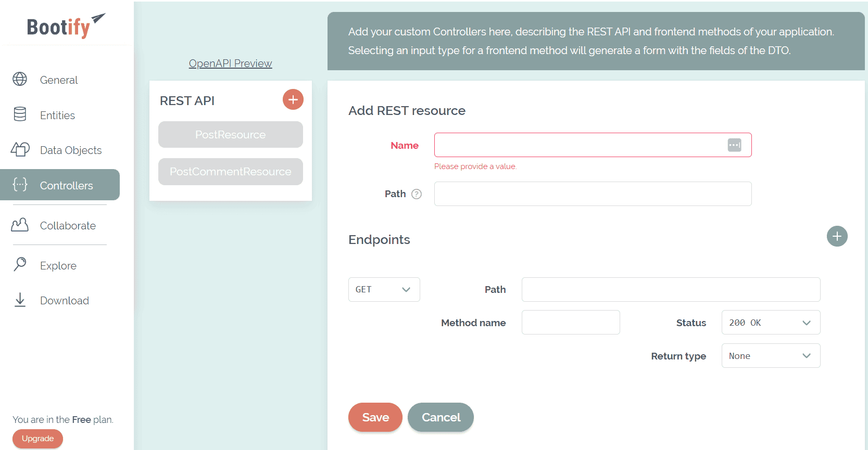Add a new endpoint with plus icon
868x450 pixels.
(837, 236)
